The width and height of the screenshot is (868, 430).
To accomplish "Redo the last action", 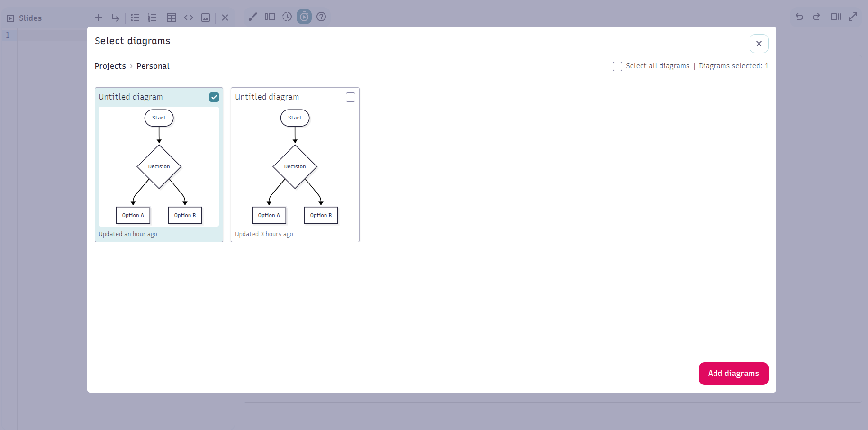I will tap(816, 17).
